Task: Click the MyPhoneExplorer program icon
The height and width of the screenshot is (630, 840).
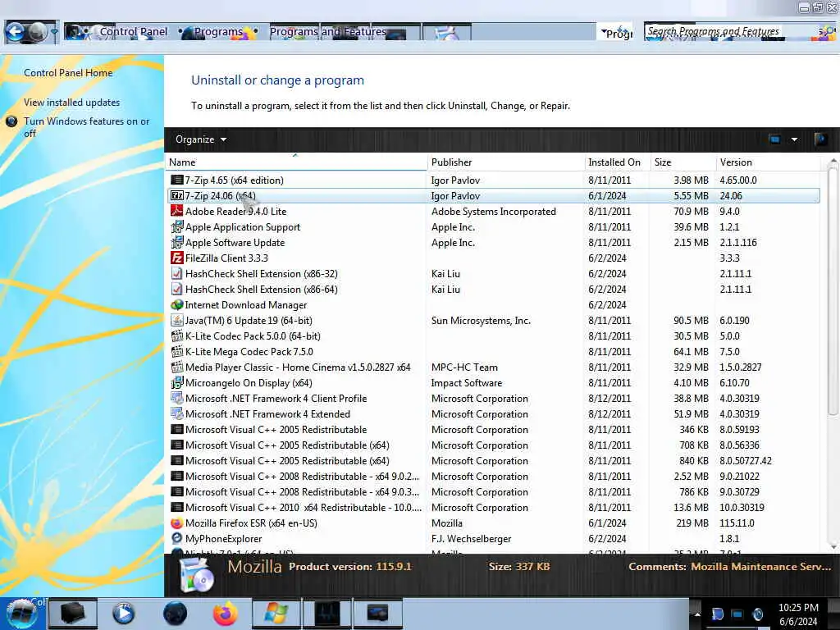Action: (x=176, y=538)
